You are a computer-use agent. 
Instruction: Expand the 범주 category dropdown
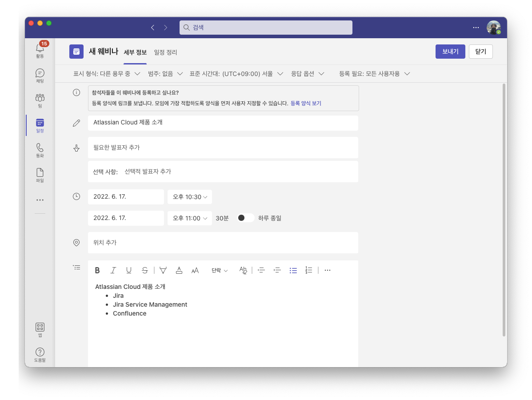[x=165, y=74]
